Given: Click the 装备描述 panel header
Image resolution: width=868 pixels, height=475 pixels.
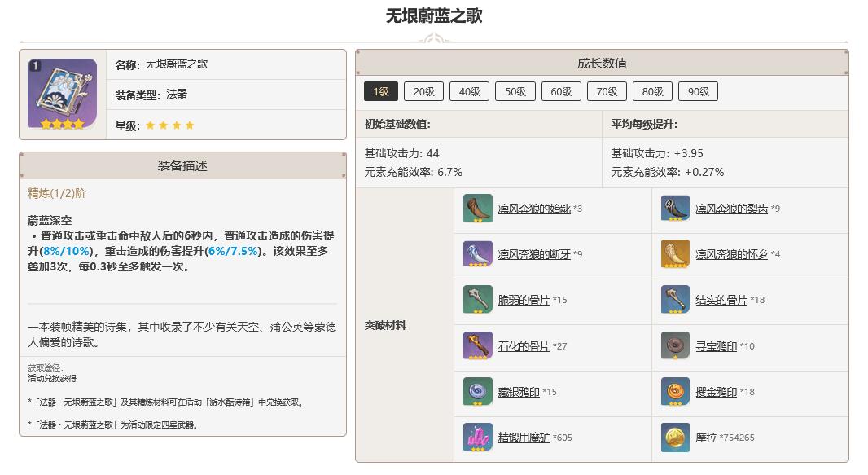Looking at the screenshot, I should [x=182, y=165].
